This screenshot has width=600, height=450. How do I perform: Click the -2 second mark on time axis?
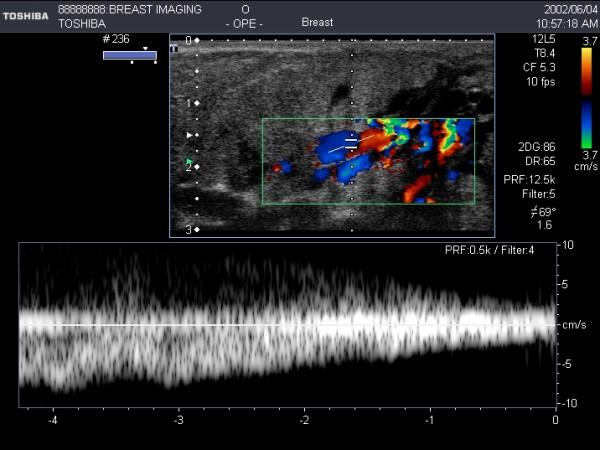tap(304, 421)
